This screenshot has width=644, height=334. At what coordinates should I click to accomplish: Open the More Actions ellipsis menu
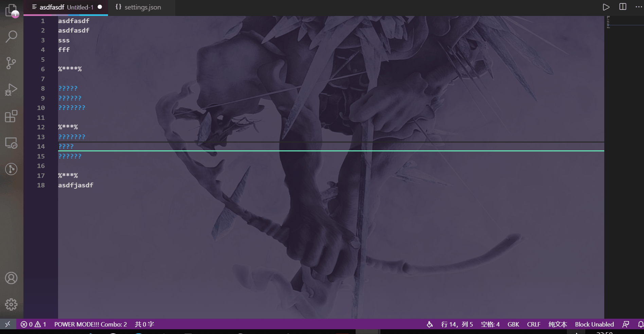639,7
